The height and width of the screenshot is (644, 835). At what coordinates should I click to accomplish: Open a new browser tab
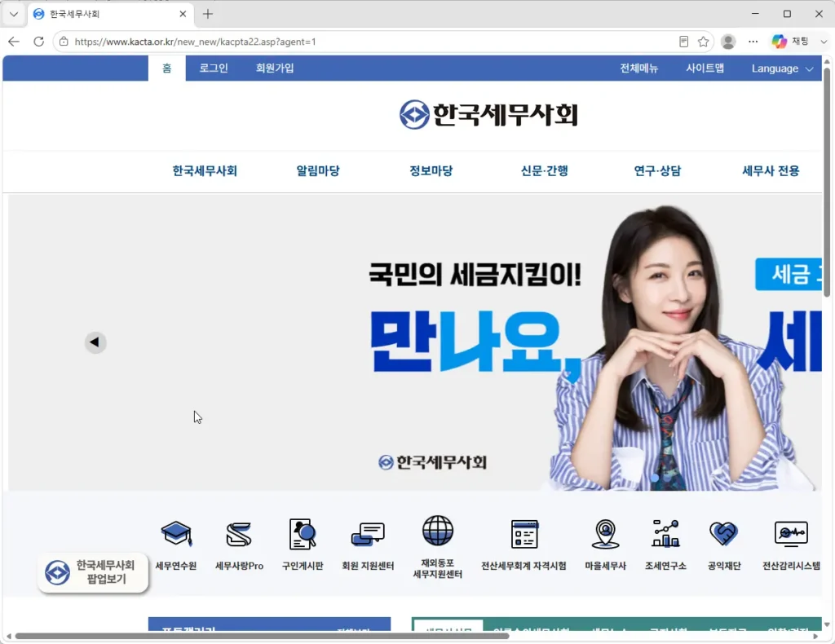(208, 14)
